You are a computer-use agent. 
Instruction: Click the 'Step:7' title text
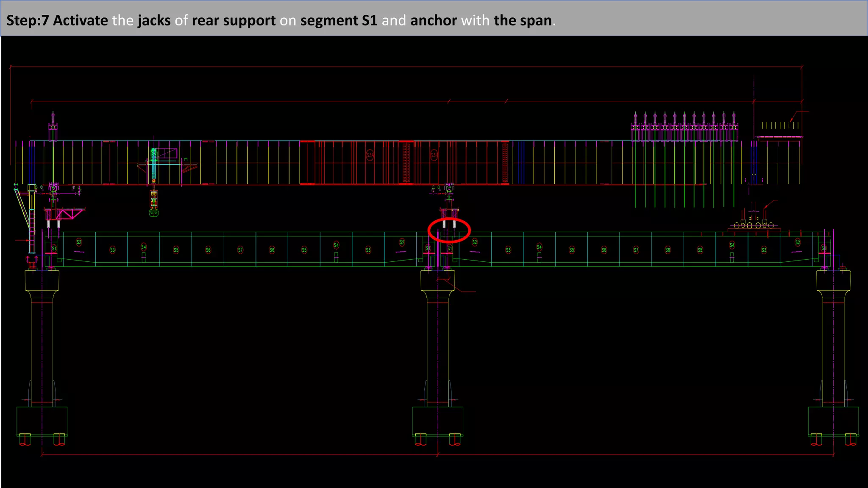27,20
